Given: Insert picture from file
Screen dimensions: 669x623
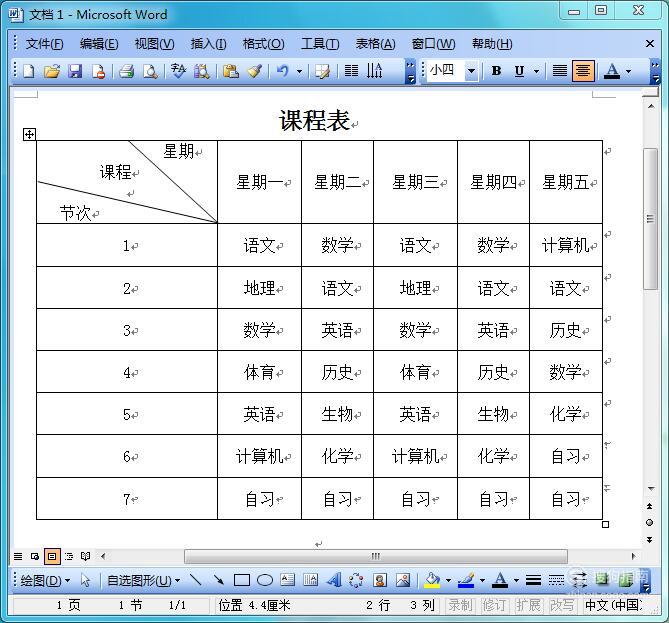Looking at the screenshot, I should pyautogui.click(x=403, y=580).
